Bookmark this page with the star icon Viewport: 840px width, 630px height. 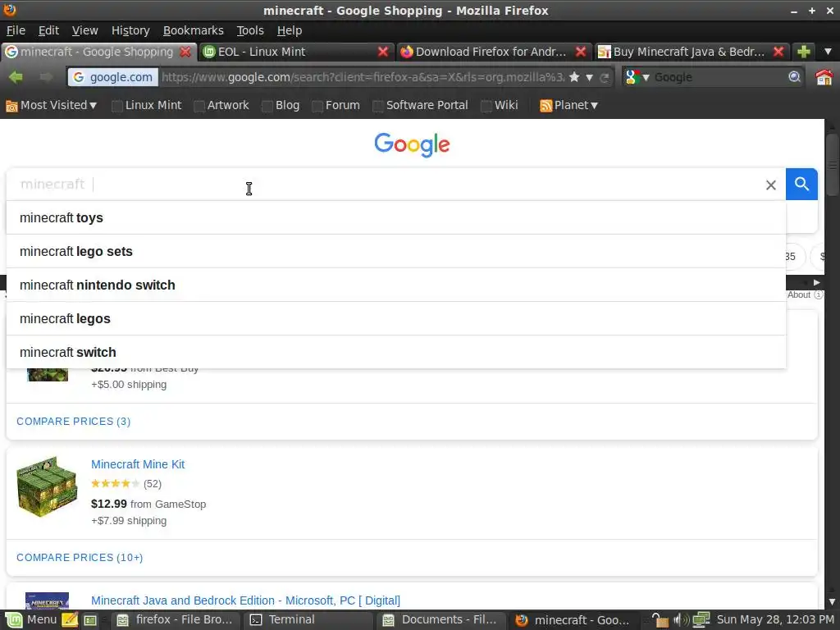pyautogui.click(x=574, y=77)
